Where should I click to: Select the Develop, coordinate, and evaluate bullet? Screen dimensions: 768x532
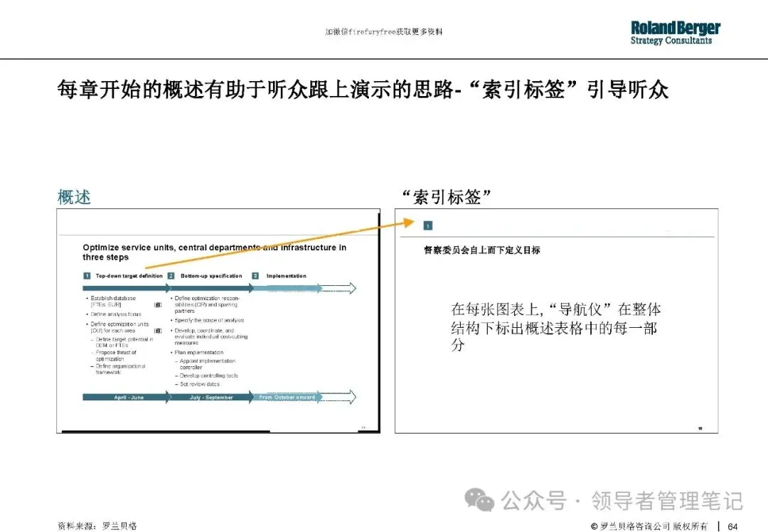[x=210, y=336]
